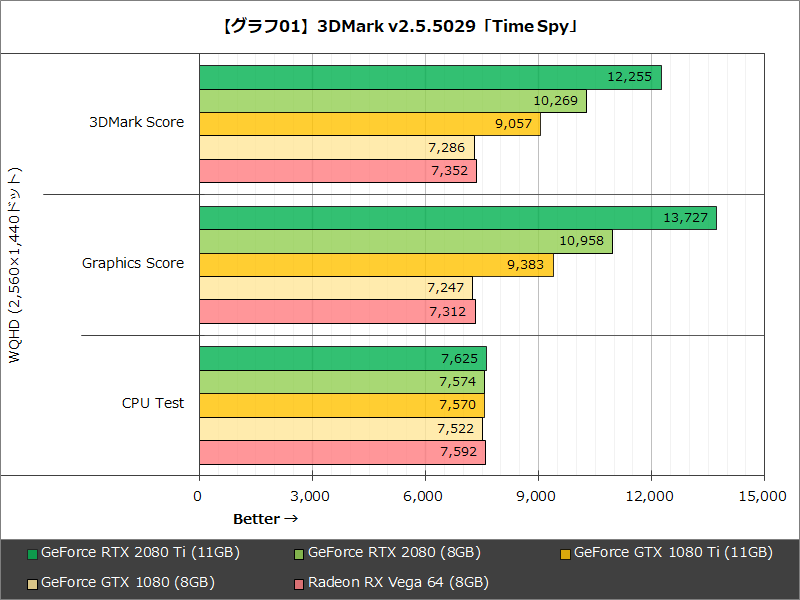Click the 0 axis tick label

(x=198, y=495)
